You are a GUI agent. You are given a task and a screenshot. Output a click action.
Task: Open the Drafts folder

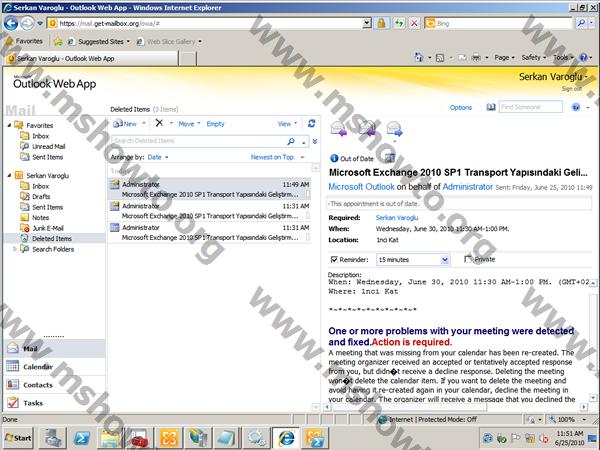click(x=41, y=196)
